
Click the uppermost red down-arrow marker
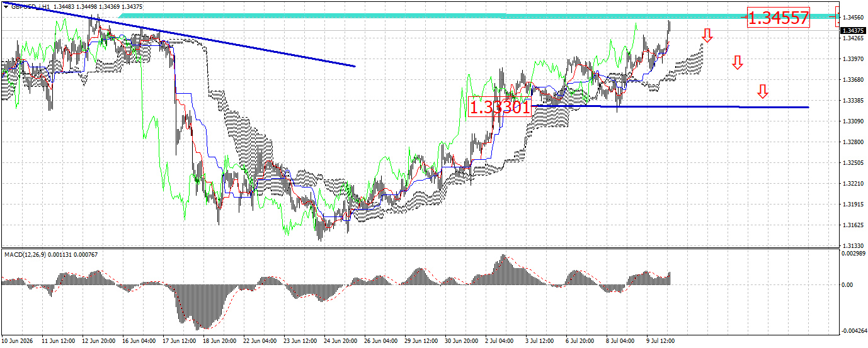(x=707, y=35)
